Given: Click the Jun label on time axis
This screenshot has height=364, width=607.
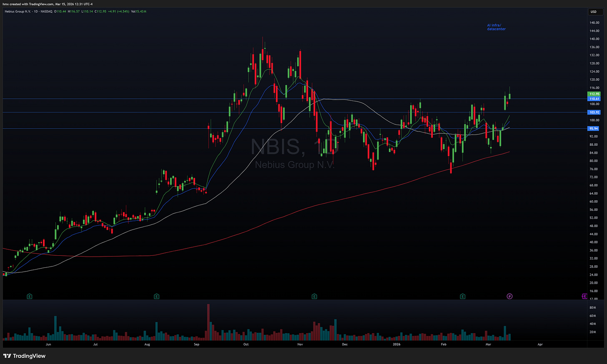Looking at the screenshot, I should point(48,344).
